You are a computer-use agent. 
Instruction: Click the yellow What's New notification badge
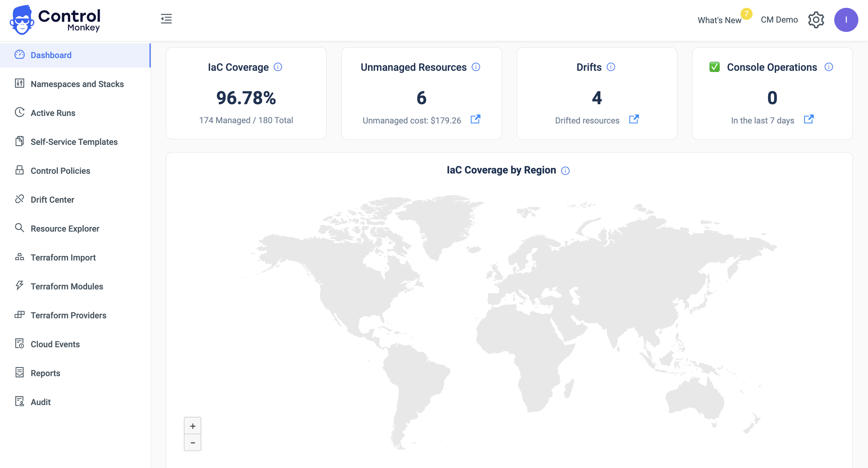(x=746, y=14)
